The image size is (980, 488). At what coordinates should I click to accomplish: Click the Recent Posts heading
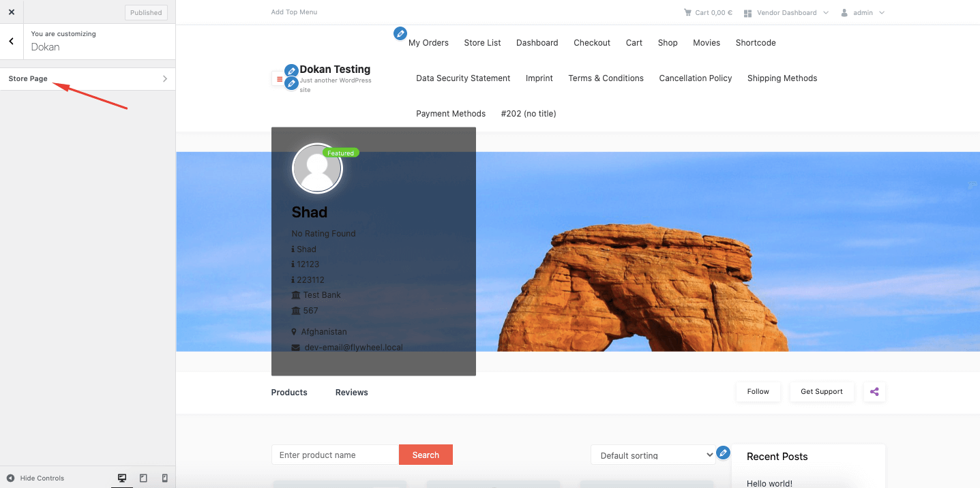click(777, 457)
